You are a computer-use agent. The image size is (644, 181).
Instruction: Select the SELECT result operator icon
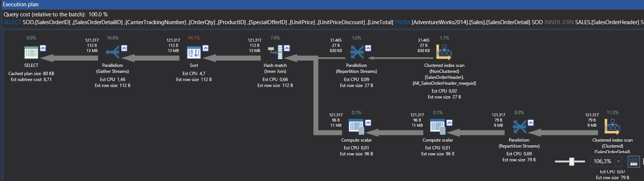31,52
